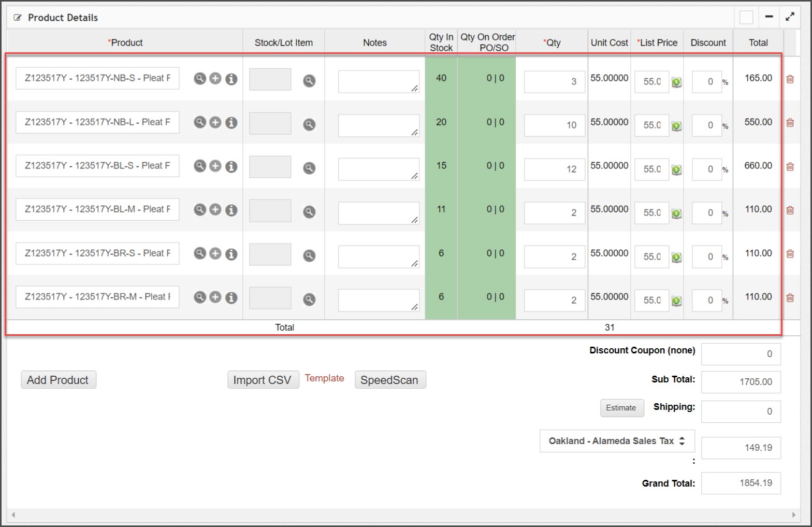Click plus icon for 123517Y-BL-M product
This screenshot has width=812, height=527.
point(215,209)
